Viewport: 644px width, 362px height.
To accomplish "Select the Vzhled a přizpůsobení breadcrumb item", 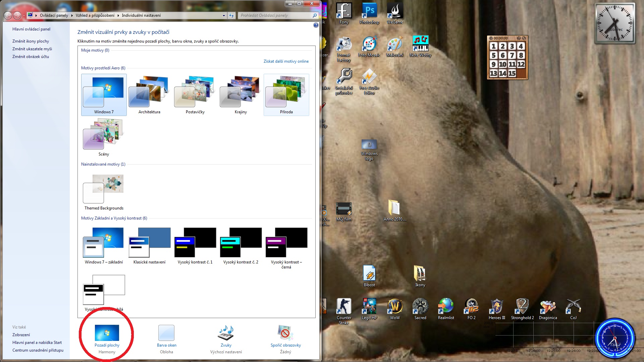I will (95, 15).
